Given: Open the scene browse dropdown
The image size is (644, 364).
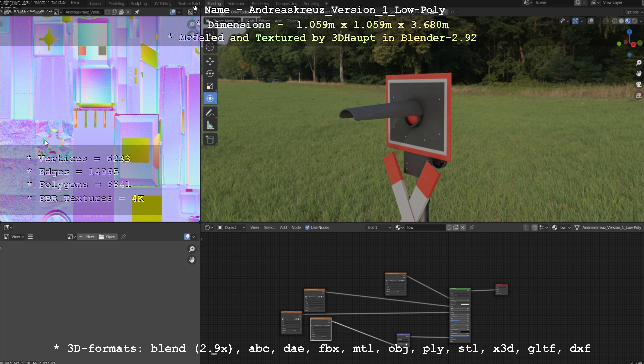Looking at the screenshot, I should [x=528, y=3].
